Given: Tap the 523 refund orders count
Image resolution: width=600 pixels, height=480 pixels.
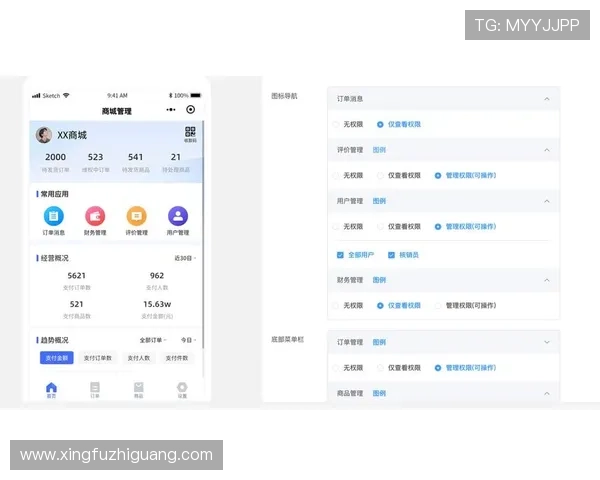Looking at the screenshot, I should (x=95, y=157).
